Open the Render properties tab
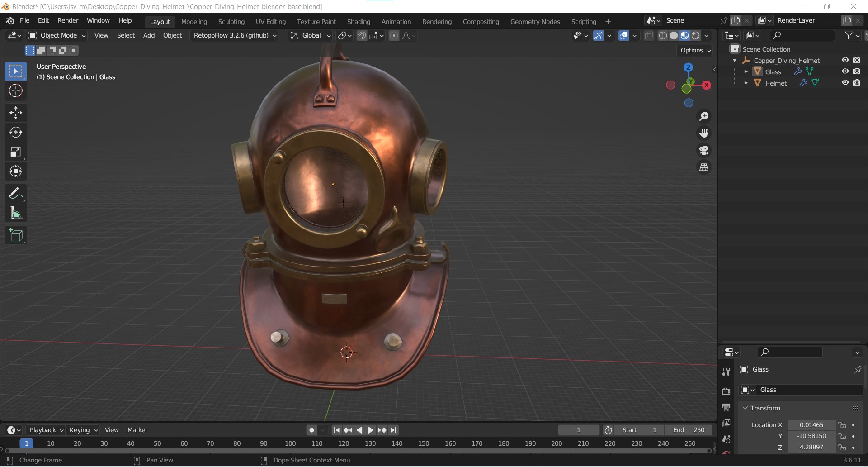Screen dimensions: 868x467 coord(726,391)
